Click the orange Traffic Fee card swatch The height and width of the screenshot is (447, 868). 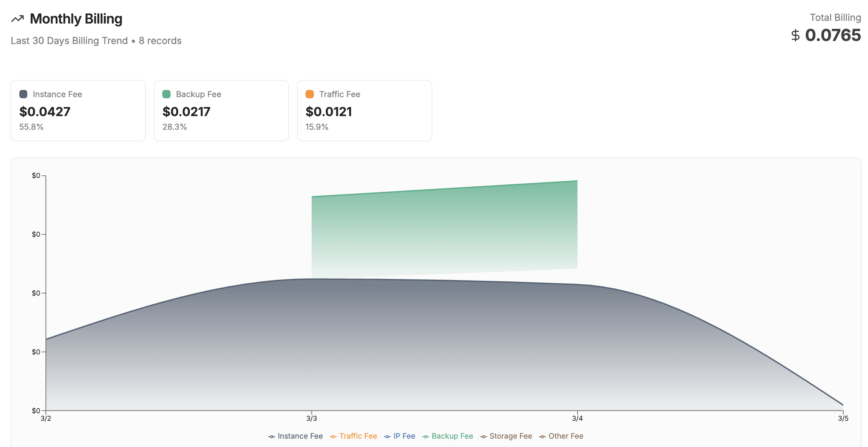click(310, 94)
